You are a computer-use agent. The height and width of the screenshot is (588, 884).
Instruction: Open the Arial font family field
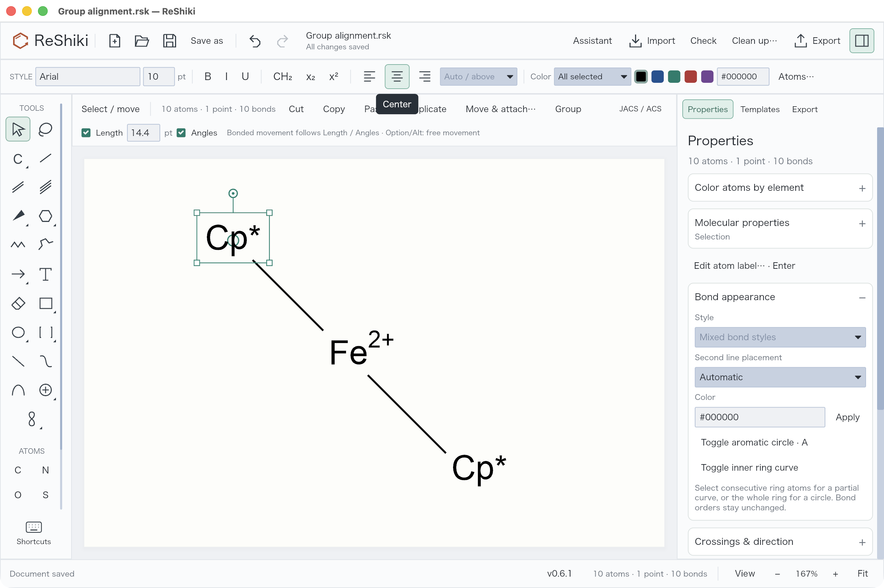[88, 77]
